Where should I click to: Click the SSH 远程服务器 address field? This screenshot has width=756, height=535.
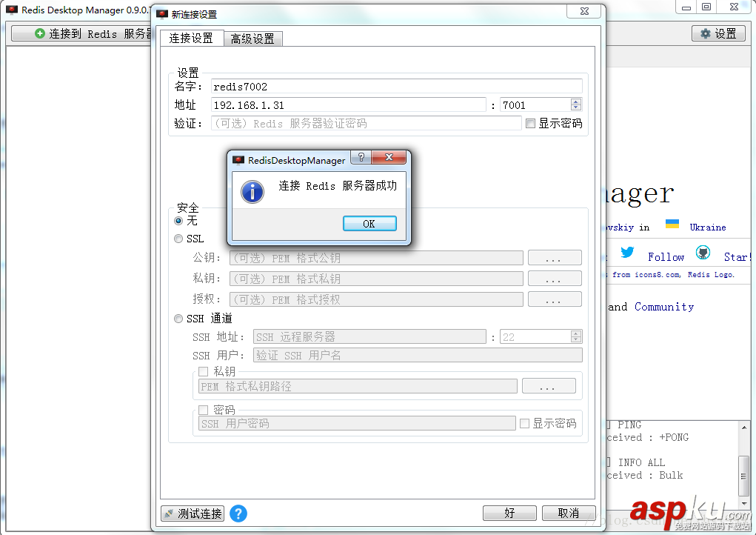point(369,336)
